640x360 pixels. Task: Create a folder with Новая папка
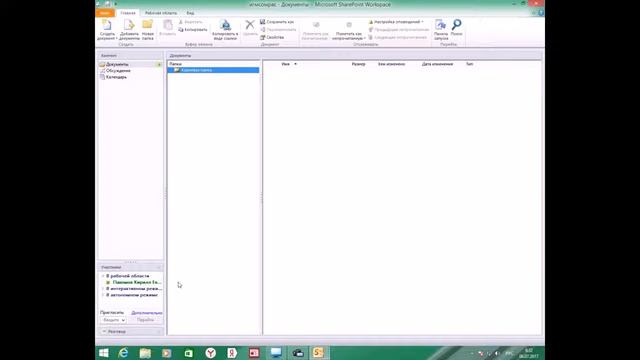point(147,30)
